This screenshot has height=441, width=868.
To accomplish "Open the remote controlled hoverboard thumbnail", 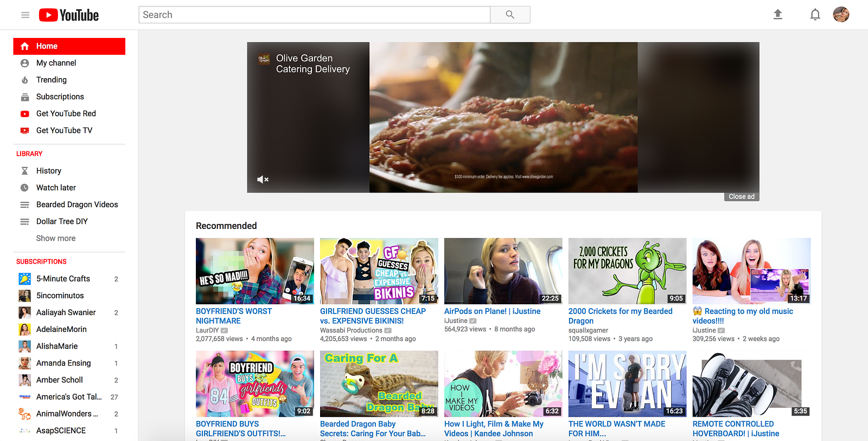I will [752, 384].
